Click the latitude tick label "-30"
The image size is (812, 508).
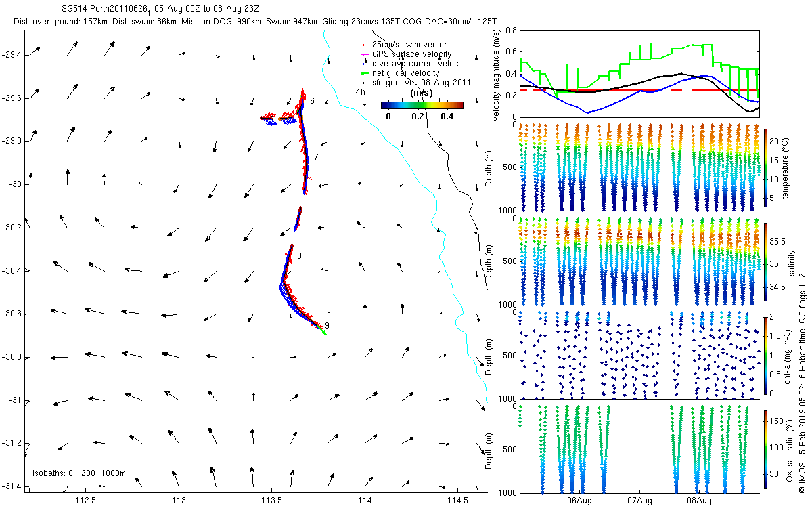15,184
